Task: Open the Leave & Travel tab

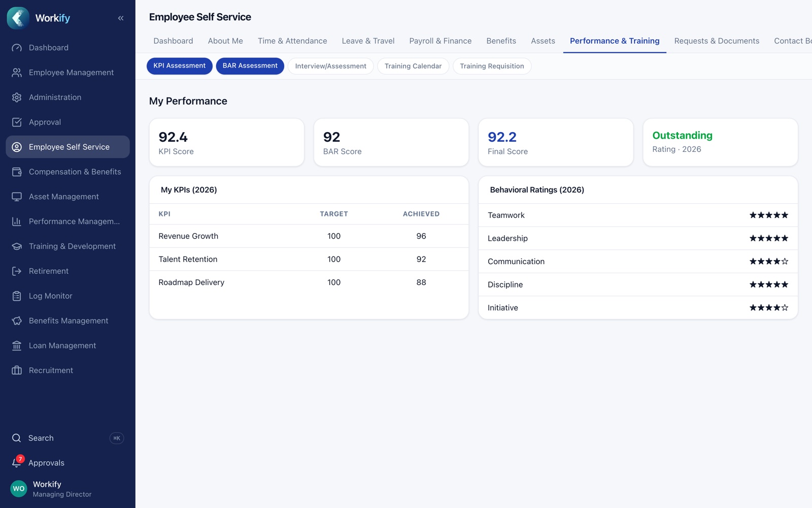Action: [x=368, y=41]
